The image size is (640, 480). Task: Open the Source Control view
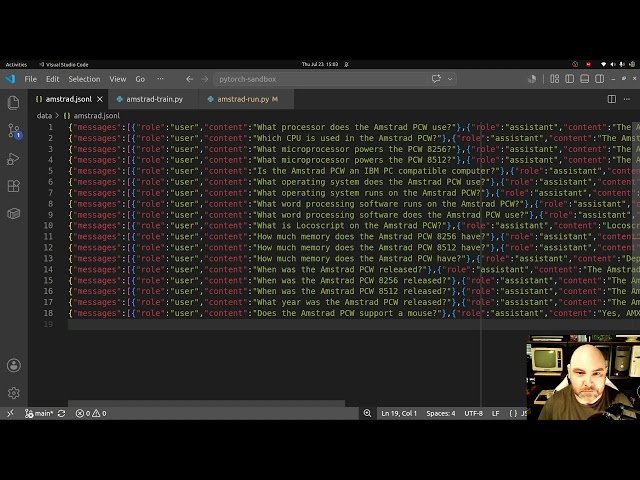click(13, 131)
